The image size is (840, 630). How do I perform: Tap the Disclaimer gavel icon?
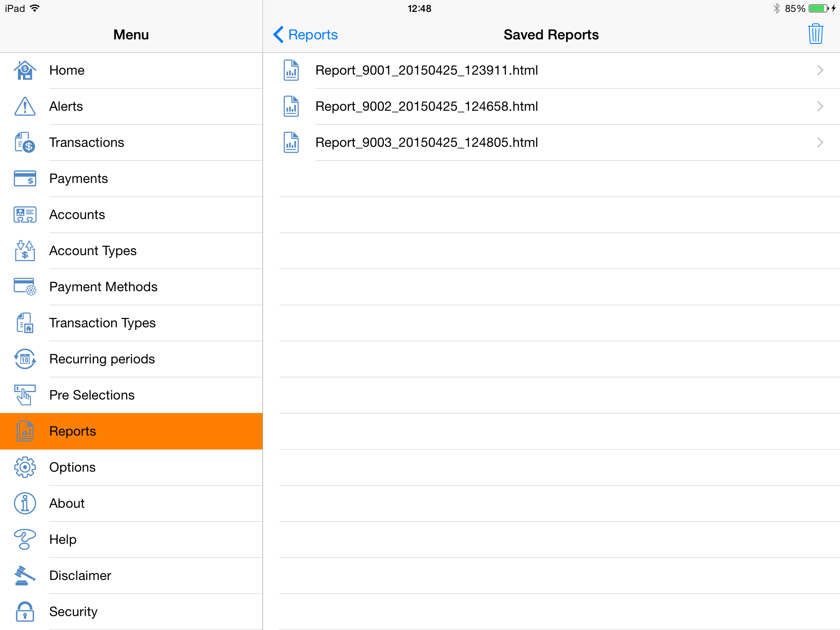(x=25, y=575)
